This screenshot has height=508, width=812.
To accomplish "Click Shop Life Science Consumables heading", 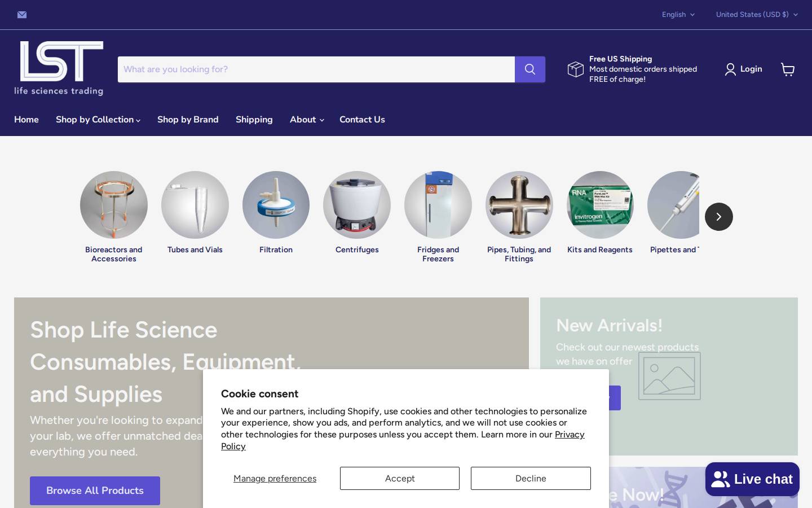I will coord(165,362).
